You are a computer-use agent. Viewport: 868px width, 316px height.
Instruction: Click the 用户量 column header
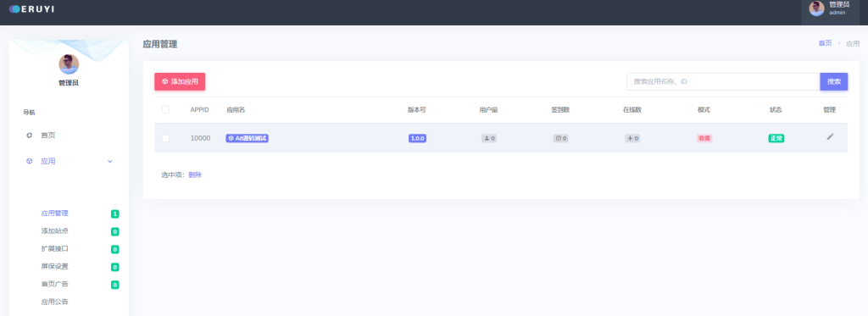[489, 109]
